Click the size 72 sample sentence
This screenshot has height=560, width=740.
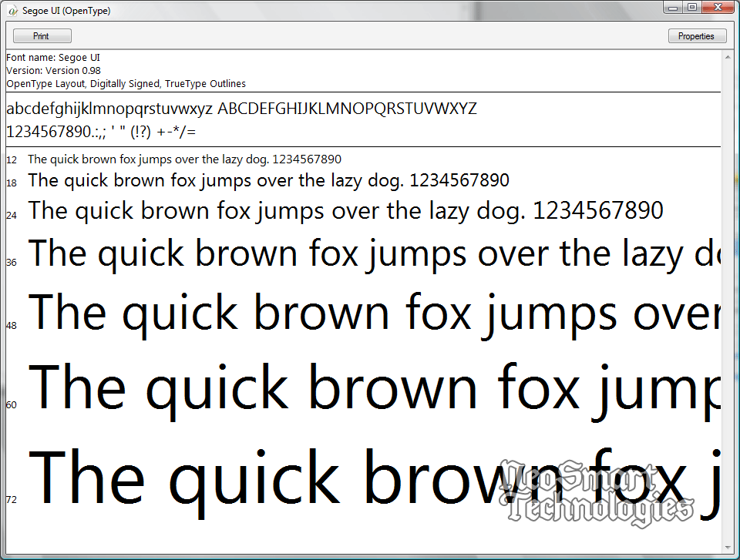coord(375,482)
